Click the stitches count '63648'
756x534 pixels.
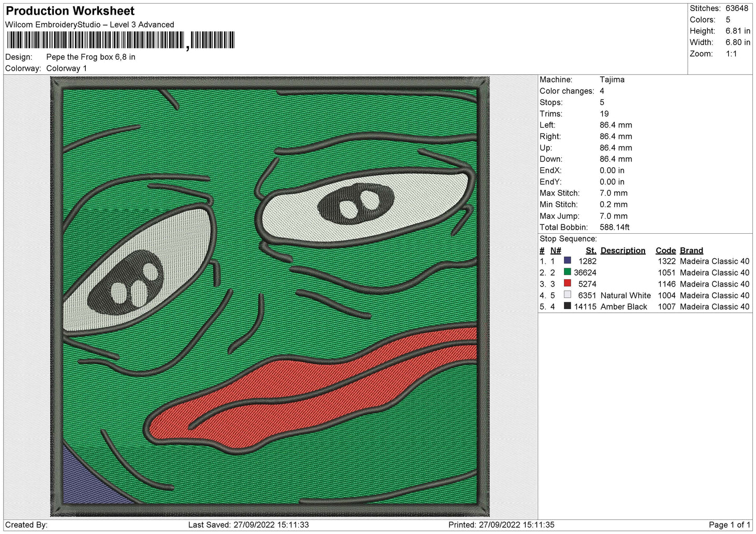737,8
